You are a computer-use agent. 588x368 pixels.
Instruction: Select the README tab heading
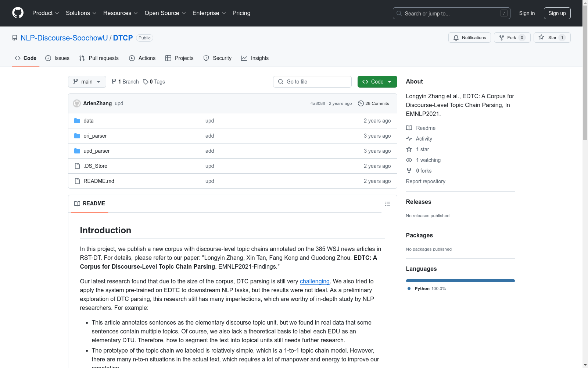click(90, 204)
